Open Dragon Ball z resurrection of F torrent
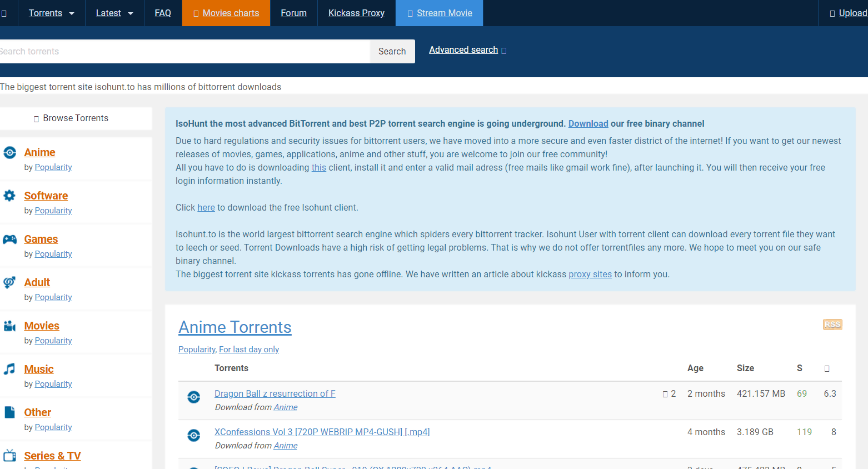Image resolution: width=868 pixels, height=469 pixels. click(x=275, y=393)
